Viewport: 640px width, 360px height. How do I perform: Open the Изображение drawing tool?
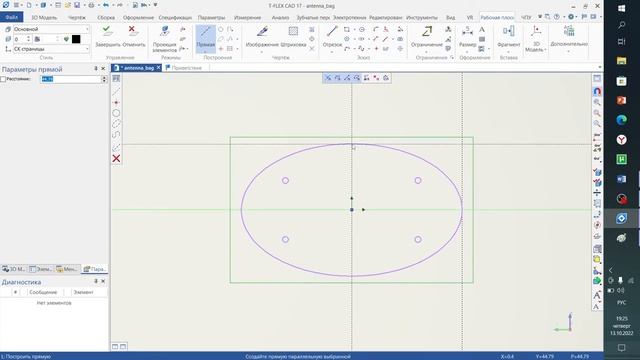tap(262, 36)
